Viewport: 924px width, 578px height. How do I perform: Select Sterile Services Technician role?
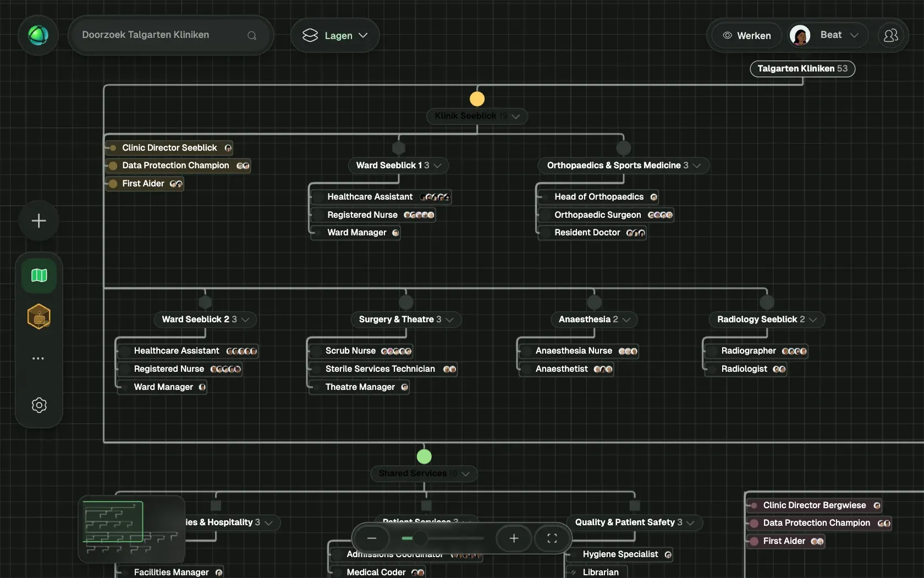click(x=384, y=369)
